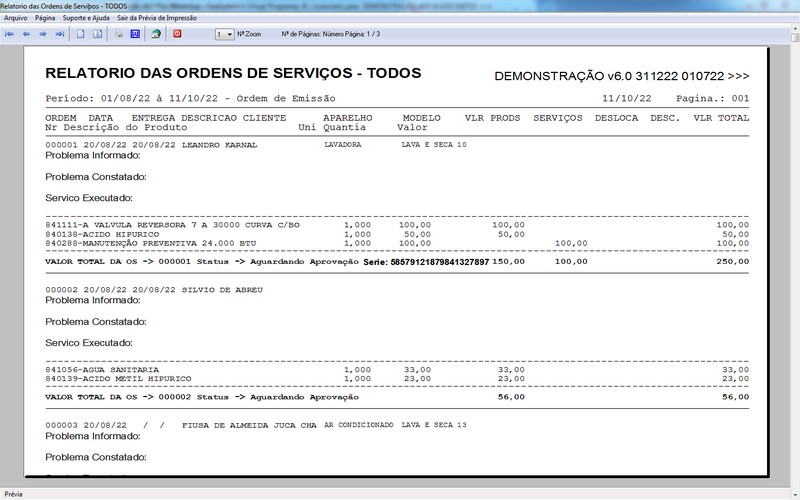Image resolution: width=800 pixels, height=500 pixels.
Task: Click the globe export icon
Action: coord(156,34)
